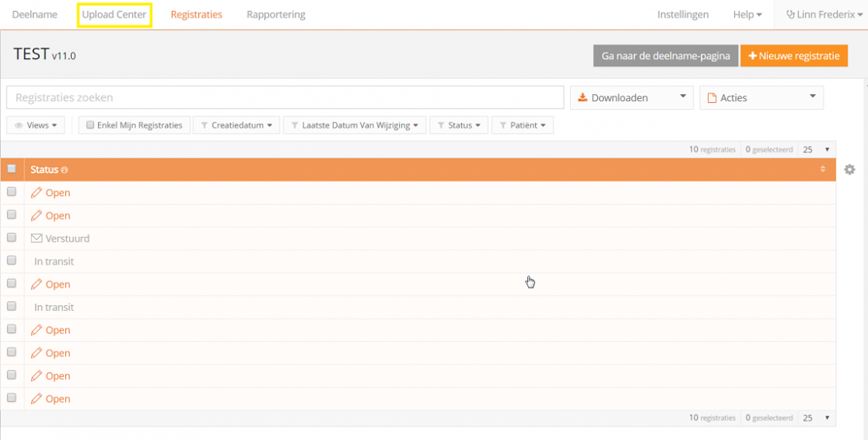Viewport: 868px width, 440px height.
Task: Click Ga naar de deelname-pagina button
Action: coord(665,56)
